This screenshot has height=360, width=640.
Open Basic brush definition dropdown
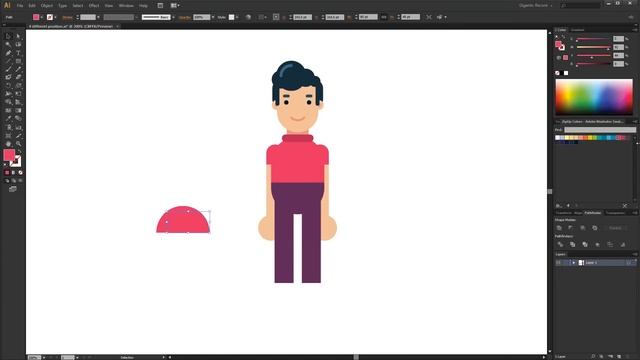coord(173,17)
